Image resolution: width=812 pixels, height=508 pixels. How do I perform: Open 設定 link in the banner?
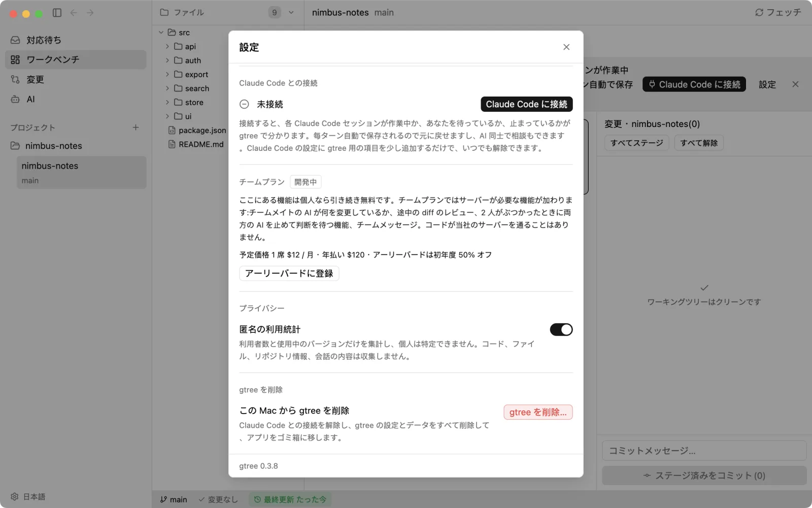[767, 85]
